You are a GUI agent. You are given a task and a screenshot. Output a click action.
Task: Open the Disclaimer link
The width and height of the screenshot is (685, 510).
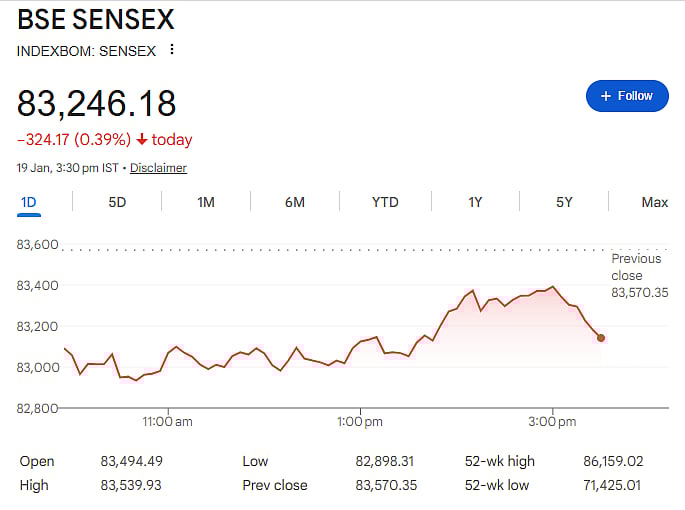pos(158,168)
